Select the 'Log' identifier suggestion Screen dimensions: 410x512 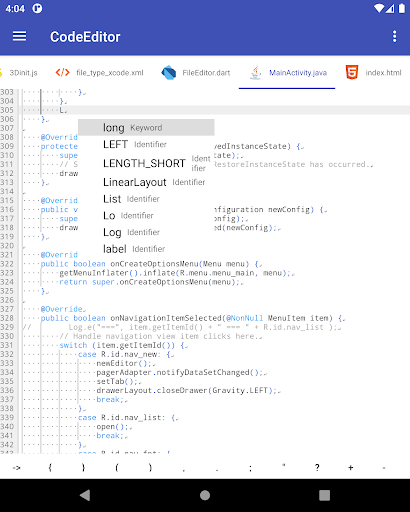[146, 232]
